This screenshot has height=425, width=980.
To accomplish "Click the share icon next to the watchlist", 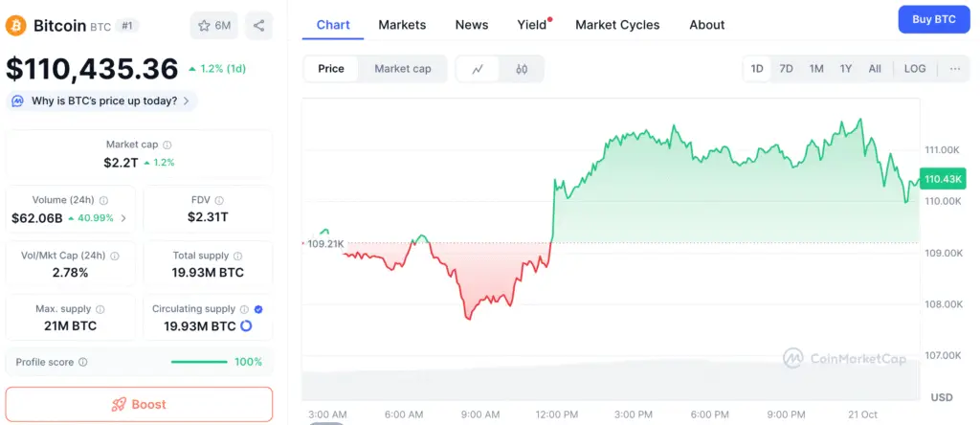I will pos(259,26).
